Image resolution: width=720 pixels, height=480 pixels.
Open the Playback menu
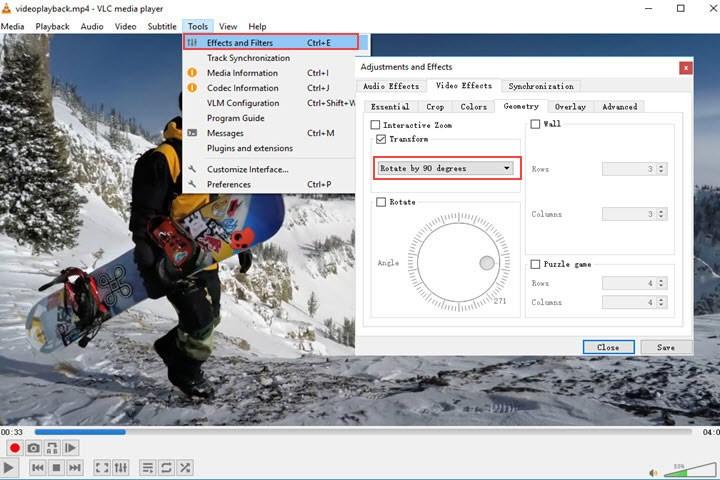(x=52, y=27)
